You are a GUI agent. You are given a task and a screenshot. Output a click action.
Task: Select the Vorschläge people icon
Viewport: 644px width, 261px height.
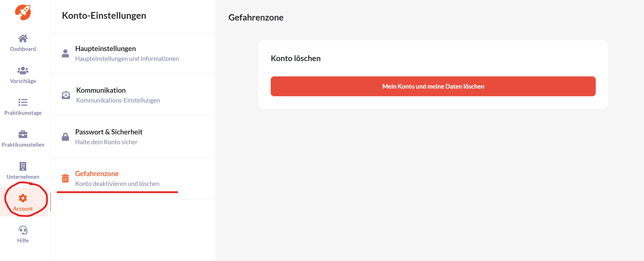23,70
